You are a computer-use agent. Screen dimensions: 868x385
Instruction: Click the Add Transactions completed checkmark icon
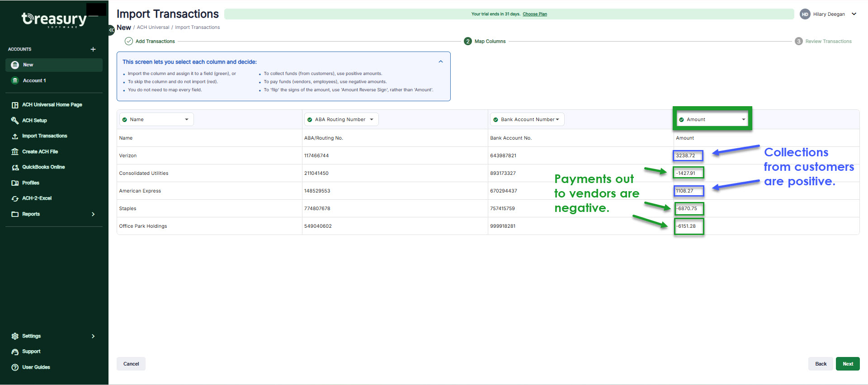(129, 41)
